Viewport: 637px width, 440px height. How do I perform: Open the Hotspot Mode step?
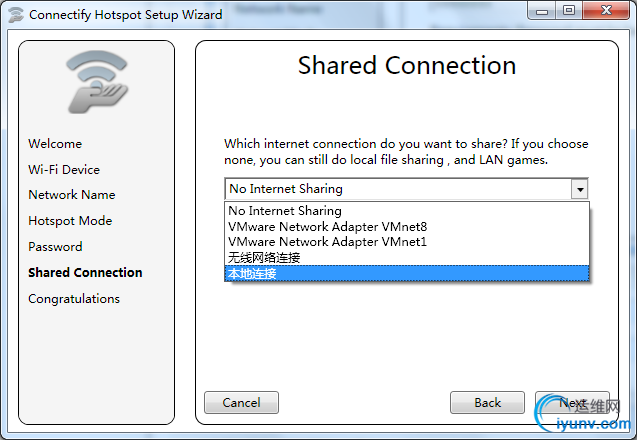(70, 221)
